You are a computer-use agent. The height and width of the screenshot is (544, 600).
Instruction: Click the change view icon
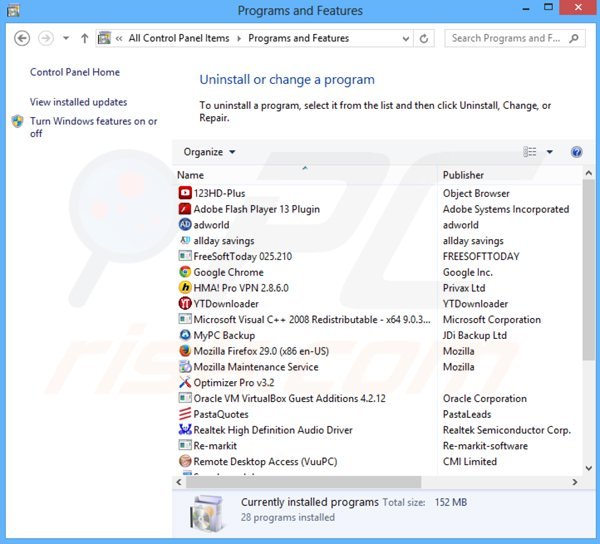pyautogui.click(x=530, y=152)
